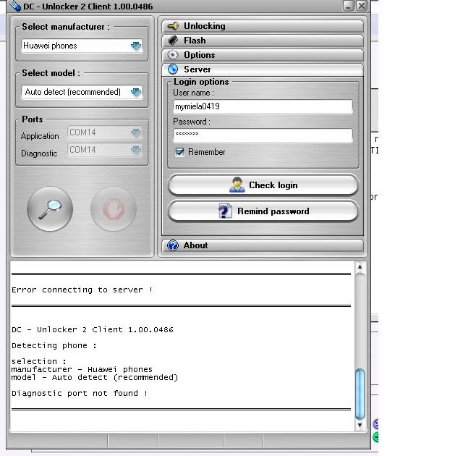Click the red hand stop button

(114, 210)
